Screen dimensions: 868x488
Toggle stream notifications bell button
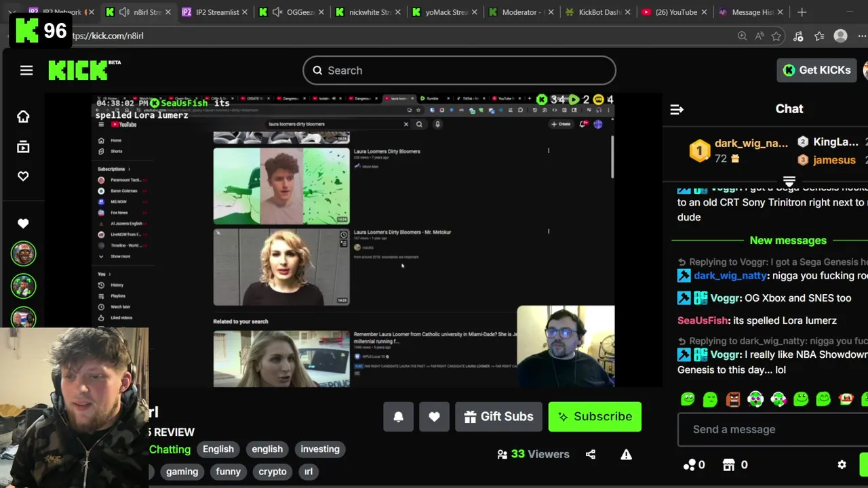coord(398,417)
